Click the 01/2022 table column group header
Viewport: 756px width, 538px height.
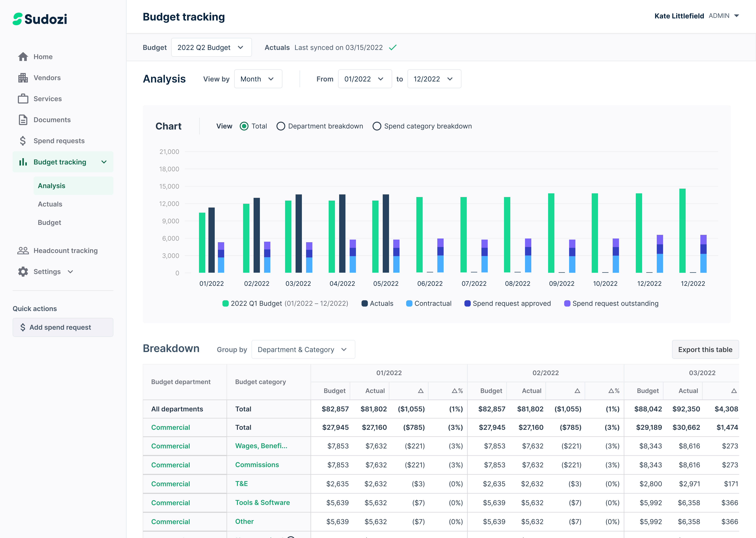tap(389, 373)
